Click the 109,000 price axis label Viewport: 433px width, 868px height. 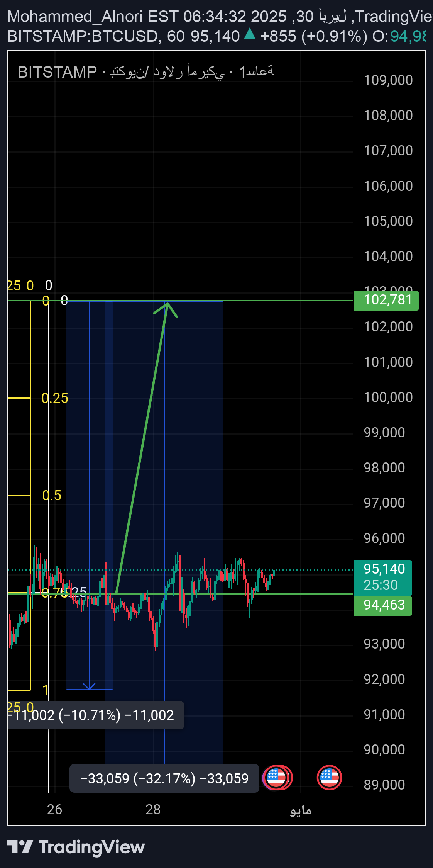388,80
